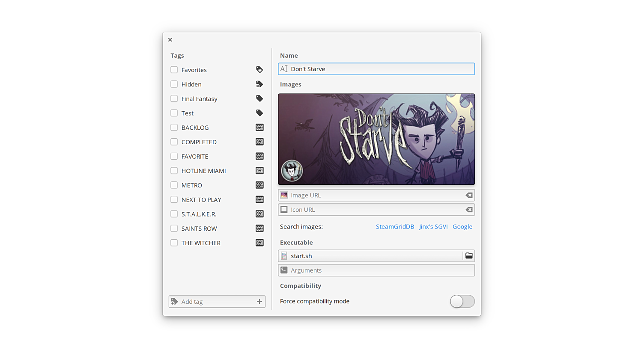Click the GOG icon next to BACKLOG
The height and width of the screenshot is (362, 644).
[x=259, y=128]
